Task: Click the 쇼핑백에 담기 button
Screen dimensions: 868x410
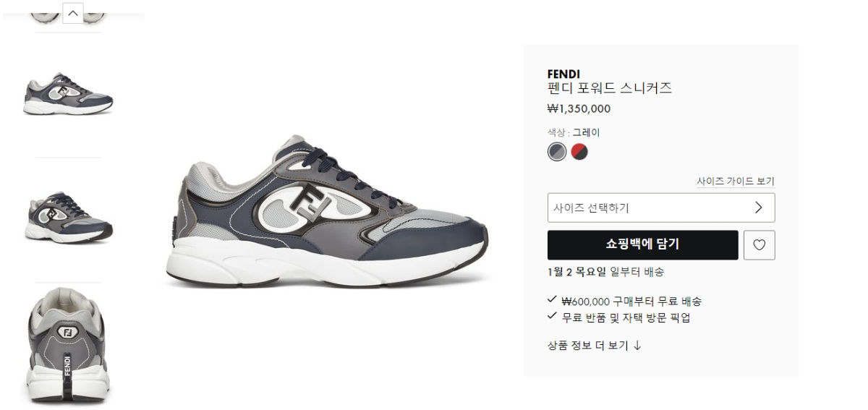Action: click(x=643, y=245)
